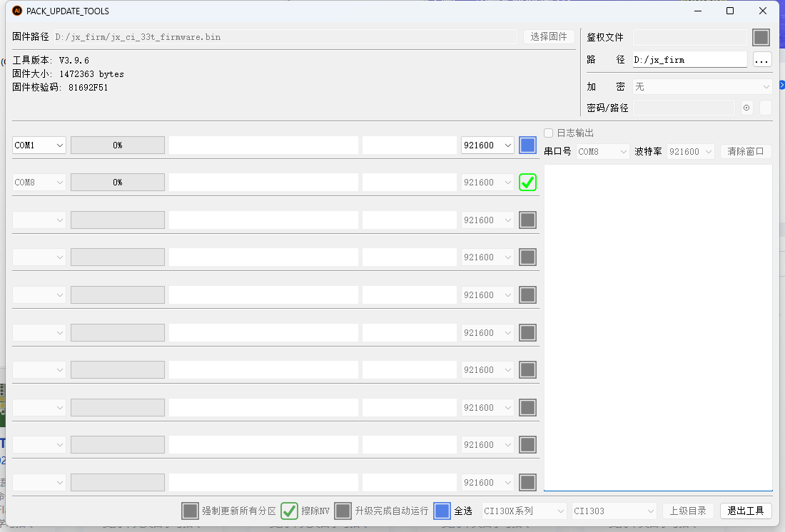The width and height of the screenshot is (785, 532).
Task: Disable the 擦除NV checkbox
Action: click(x=289, y=511)
